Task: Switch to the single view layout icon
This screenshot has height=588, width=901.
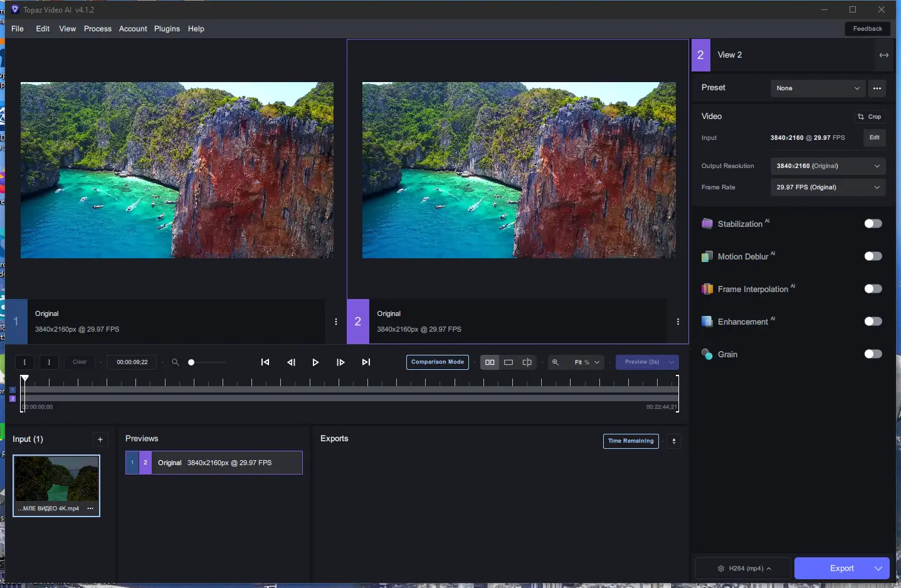Action: coord(508,362)
